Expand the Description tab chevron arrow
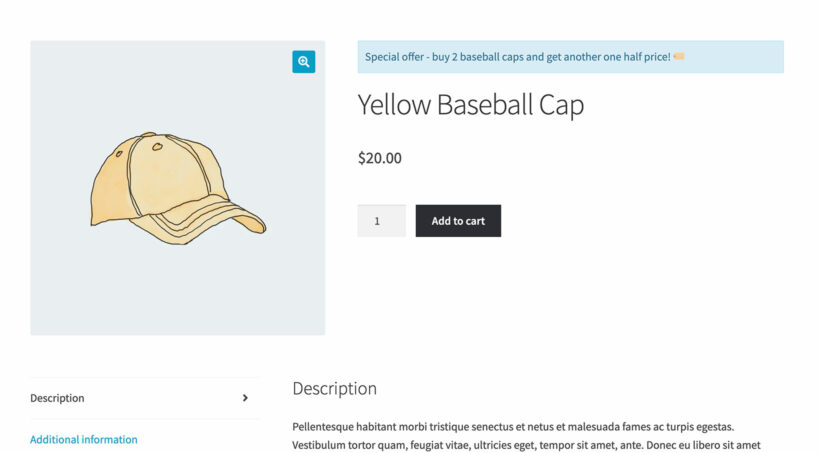 point(245,398)
